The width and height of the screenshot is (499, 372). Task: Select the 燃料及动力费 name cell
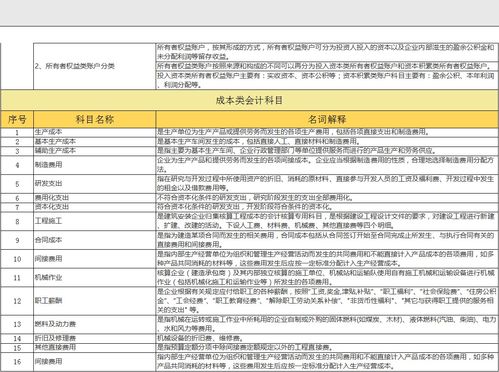pos(95,324)
